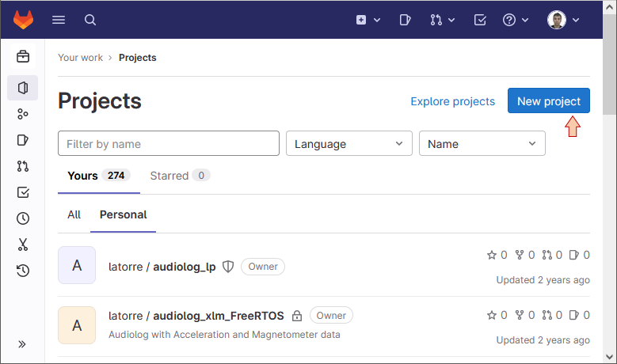The image size is (617, 364).
Task: Open the Name sort dropdown
Action: 482,143
